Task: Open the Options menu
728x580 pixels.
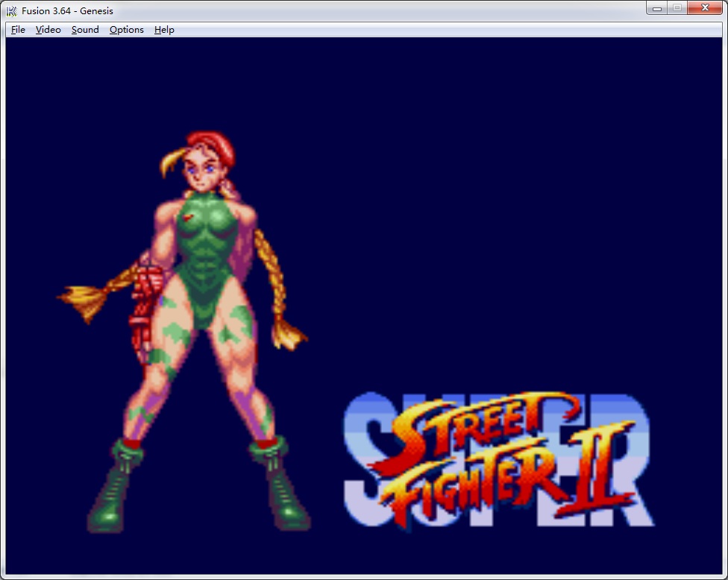Action: [x=126, y=30]
